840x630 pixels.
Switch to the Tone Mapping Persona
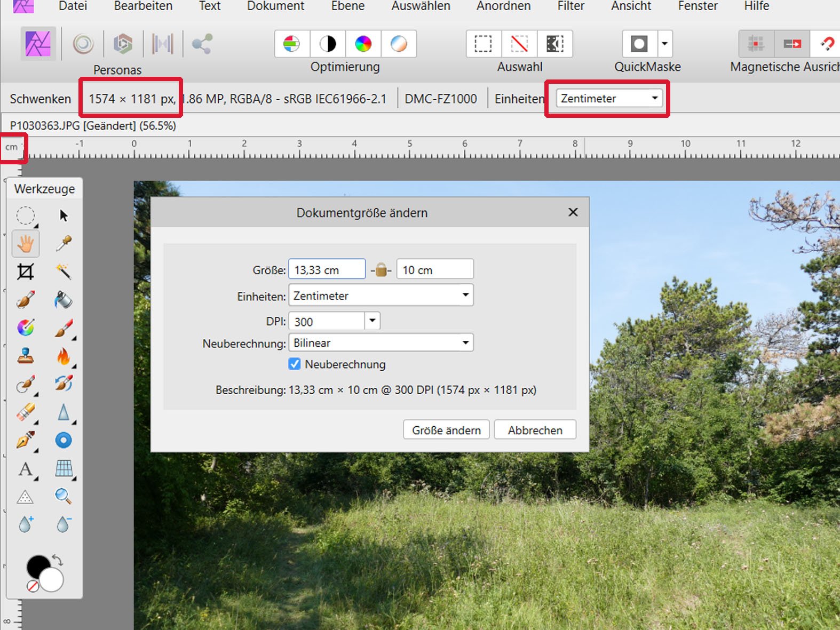pyautogui.click(x=163, y=44)
